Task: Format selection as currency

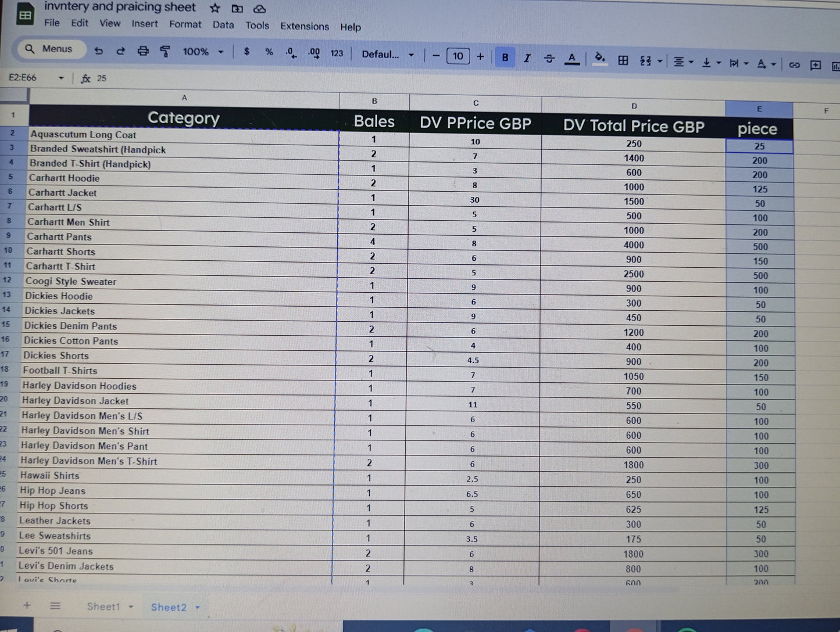Action: coord(246,52)
